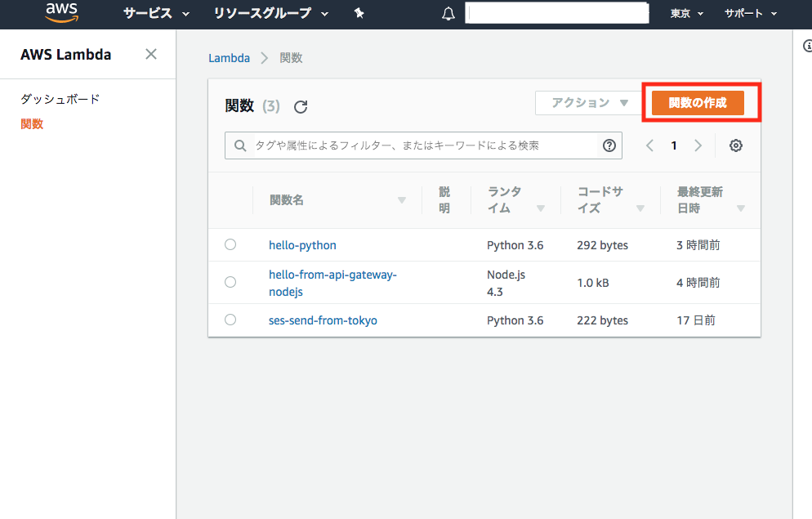This screenshot has width=812, height=519.
Task: Click the 4 時間前 last updated cell
Action: pos(698,283)
